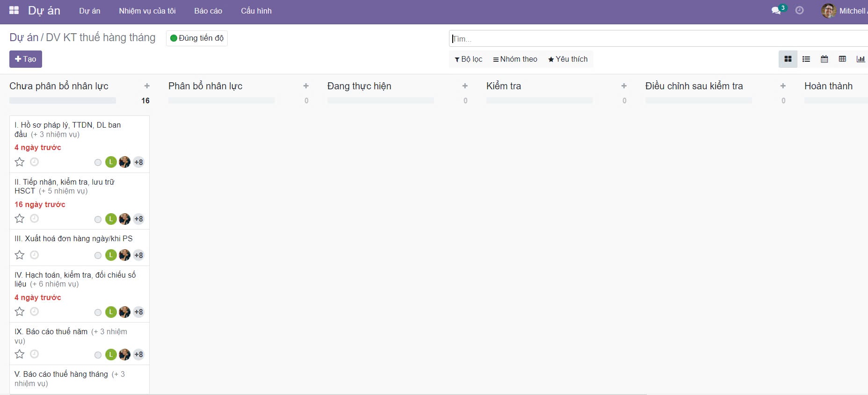Open the Báo cáo menu
The height and width of the screenshot is (395, 868).
point(208,11)
